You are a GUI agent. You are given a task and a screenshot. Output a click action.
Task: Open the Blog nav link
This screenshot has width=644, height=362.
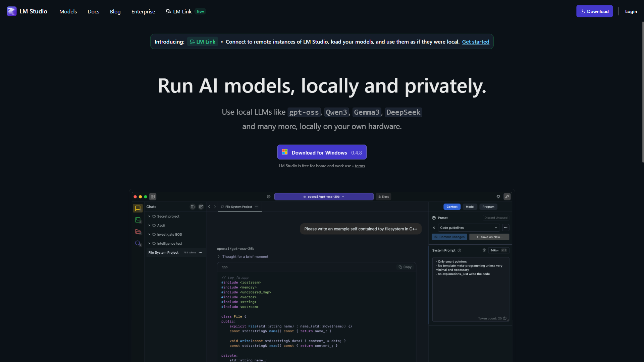(115, 11)
